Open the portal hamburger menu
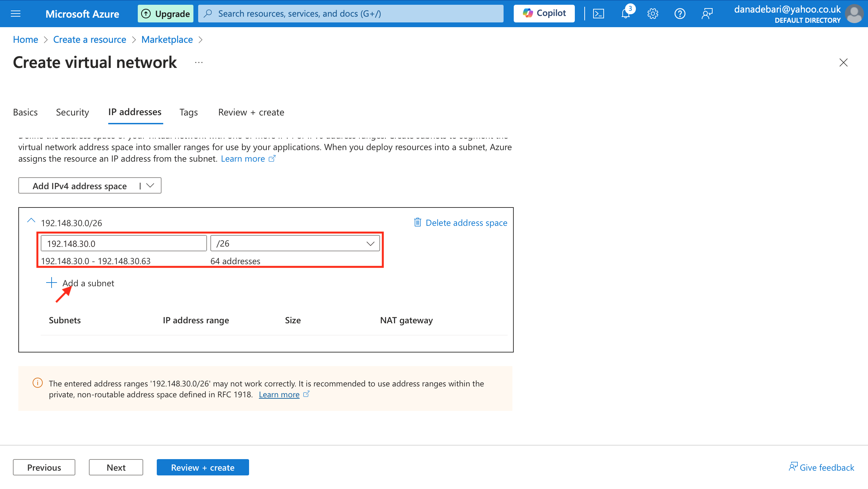This screenshot has width=868, height=489. tap(16, 14)
